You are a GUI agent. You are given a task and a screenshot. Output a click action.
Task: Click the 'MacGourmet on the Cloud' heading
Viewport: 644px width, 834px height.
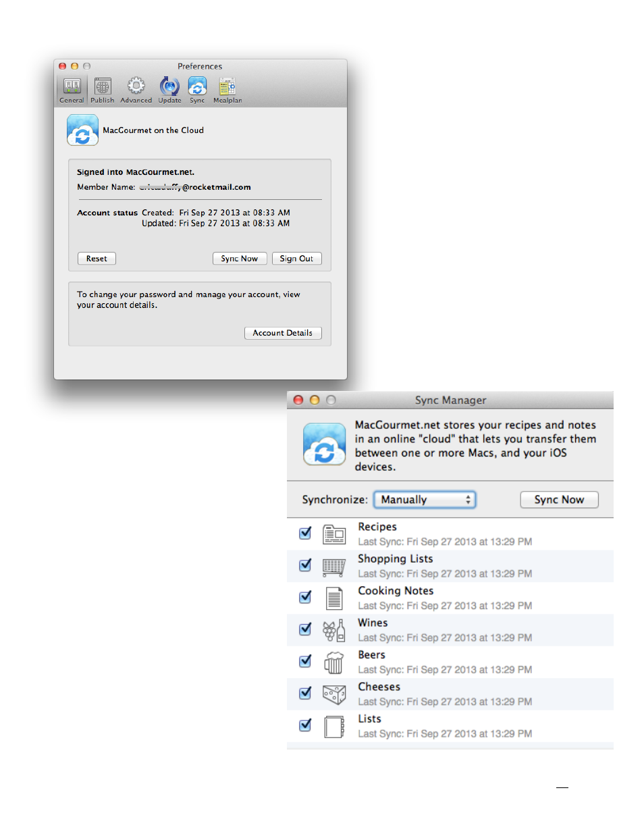tap(153, 130)
